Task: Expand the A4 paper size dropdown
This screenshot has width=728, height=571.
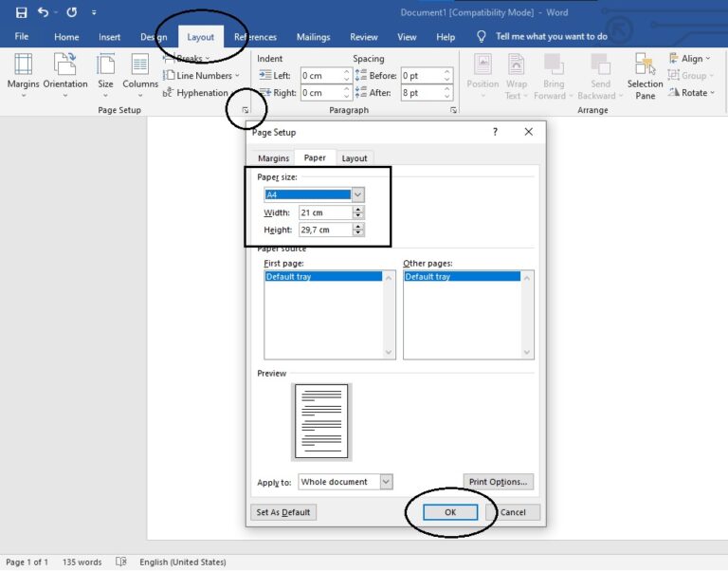Action: pos(357,194)
